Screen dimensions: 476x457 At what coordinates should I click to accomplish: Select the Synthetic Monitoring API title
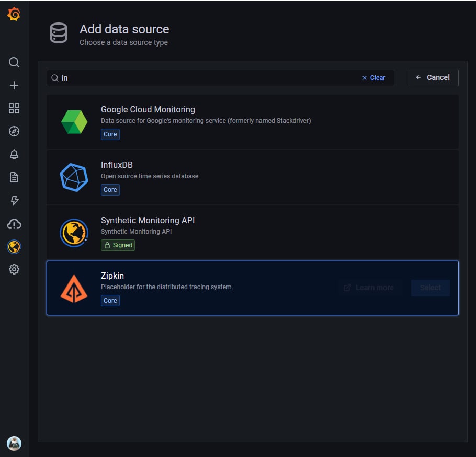[148, 220]
